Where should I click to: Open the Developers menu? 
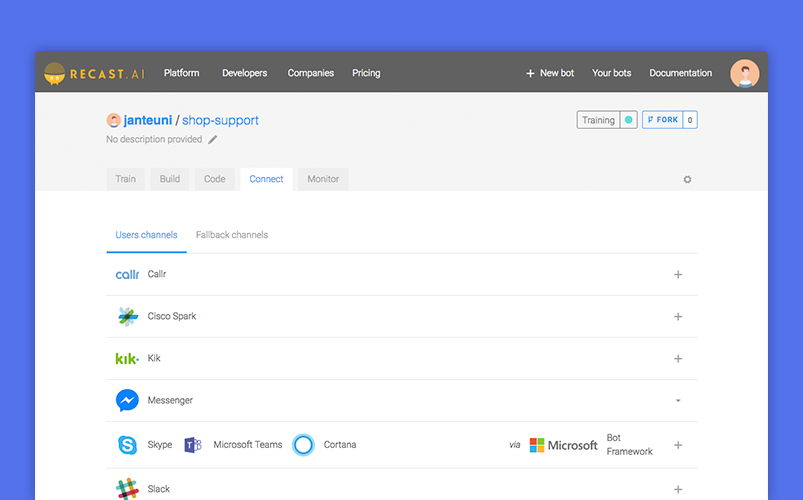click(x=244, y=73)
